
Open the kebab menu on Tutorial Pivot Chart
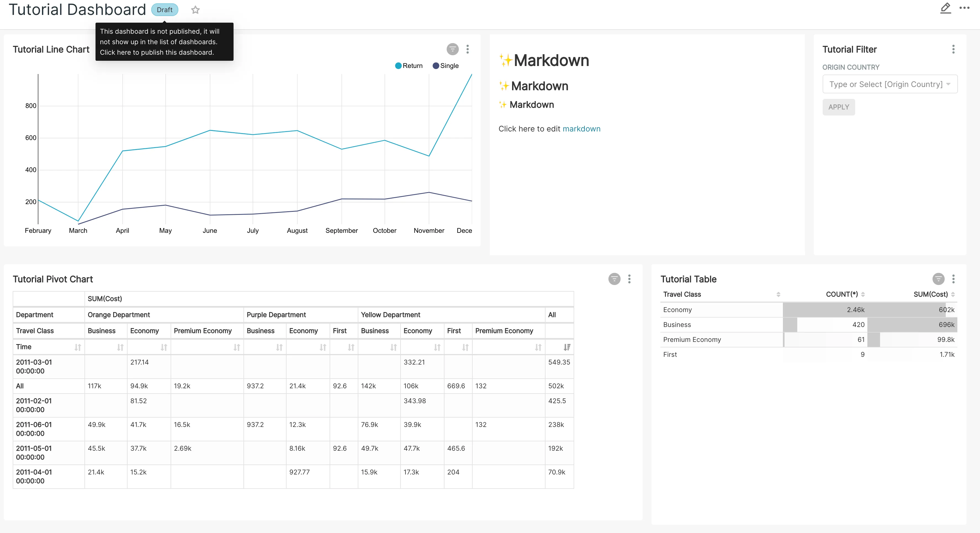click(629, 279)
